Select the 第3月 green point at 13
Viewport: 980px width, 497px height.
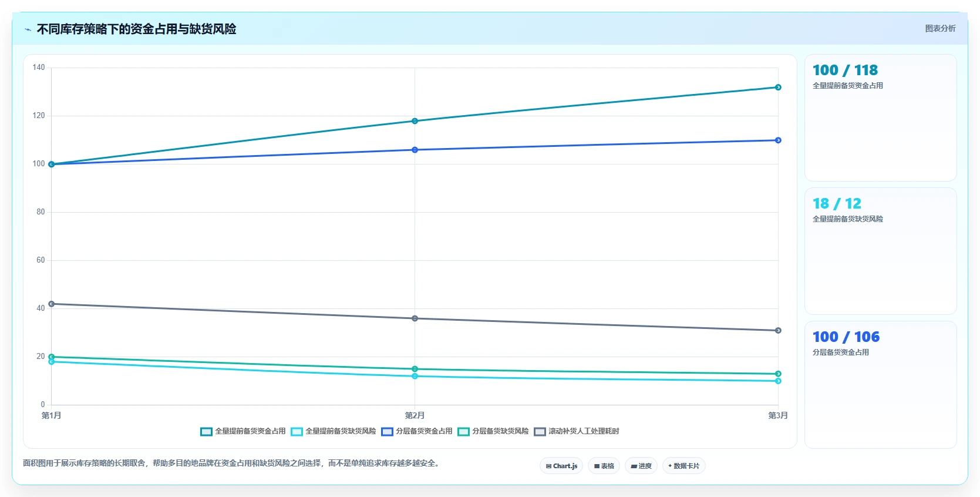(778, 374)
